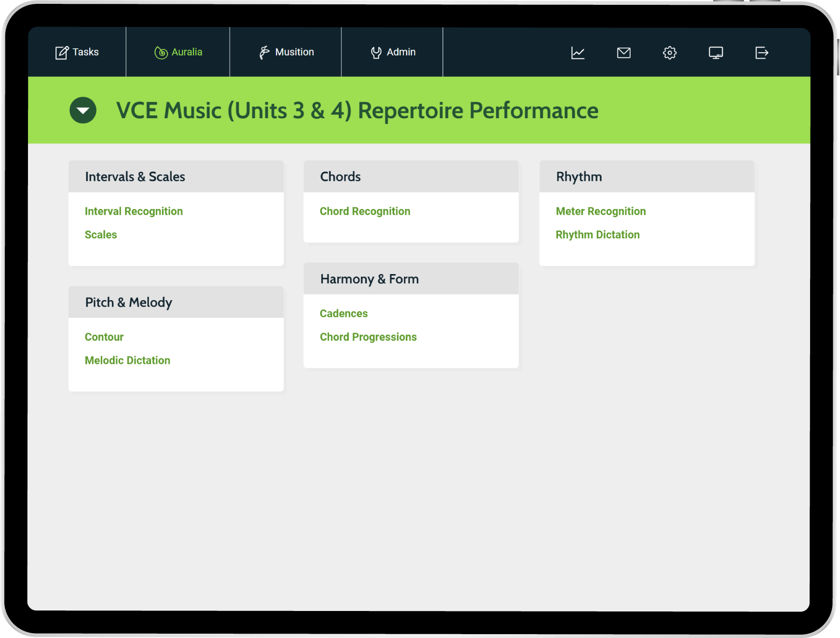Open the results chart icon
840x638 pixels.
tap(578, 53)
